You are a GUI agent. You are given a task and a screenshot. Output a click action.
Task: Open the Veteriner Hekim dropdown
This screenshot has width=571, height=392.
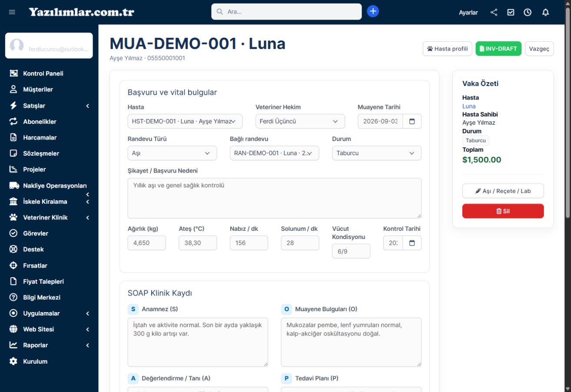pyautogui.click(x=300, y=121)
